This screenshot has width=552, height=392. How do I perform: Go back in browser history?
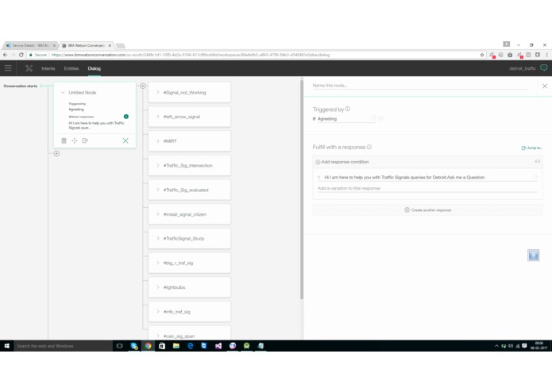[x=5, y=55]
